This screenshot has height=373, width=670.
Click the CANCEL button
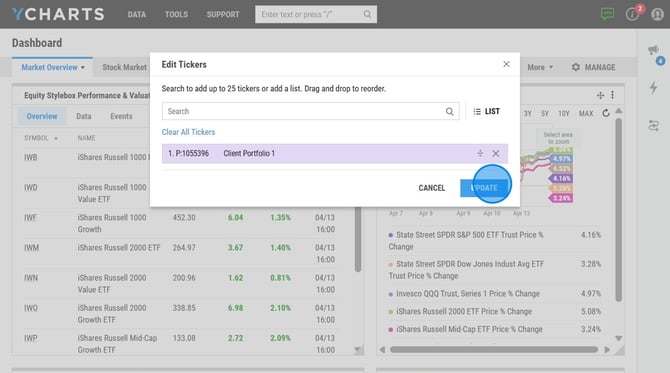click(x=432, y=188)
